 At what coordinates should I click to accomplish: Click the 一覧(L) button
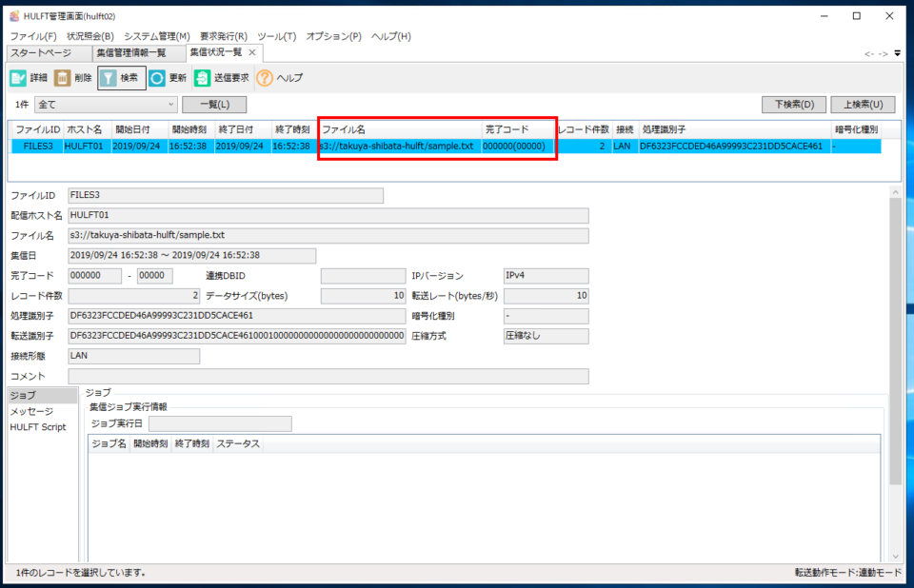(x=214, y=105)
